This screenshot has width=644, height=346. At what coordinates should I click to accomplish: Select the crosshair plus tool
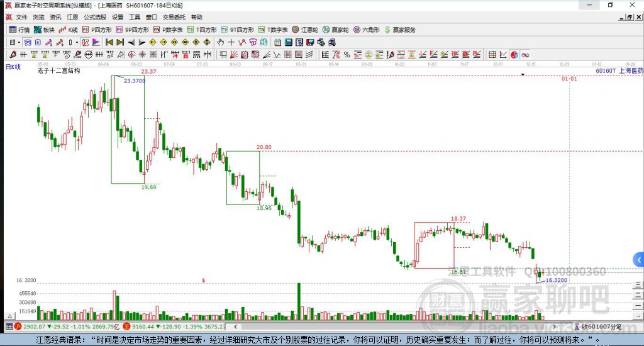231,42
